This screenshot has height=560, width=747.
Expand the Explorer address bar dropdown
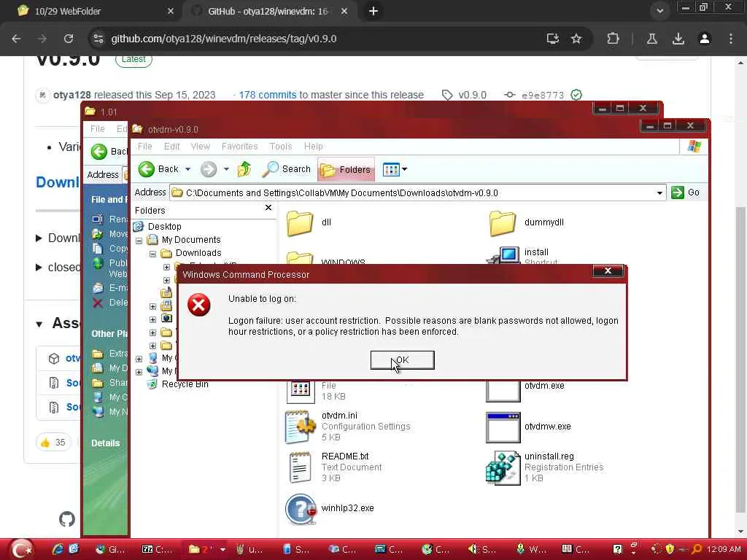(659, 192)
